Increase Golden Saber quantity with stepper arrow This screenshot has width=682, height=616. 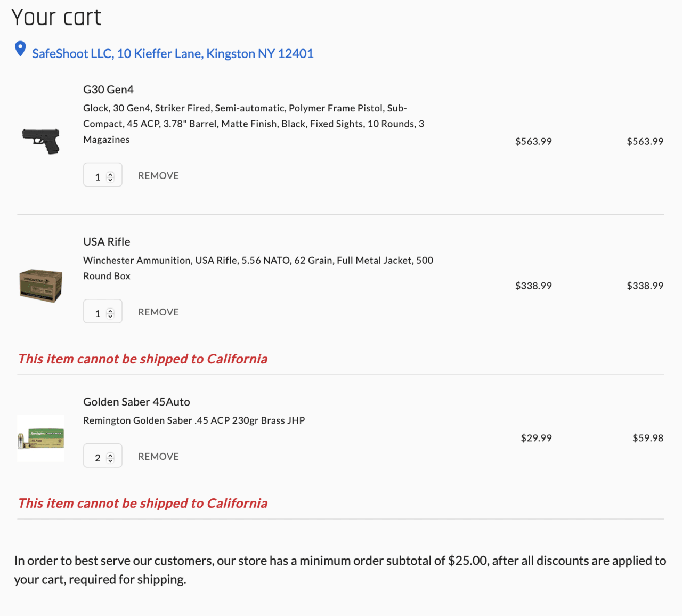coord(110,453)
